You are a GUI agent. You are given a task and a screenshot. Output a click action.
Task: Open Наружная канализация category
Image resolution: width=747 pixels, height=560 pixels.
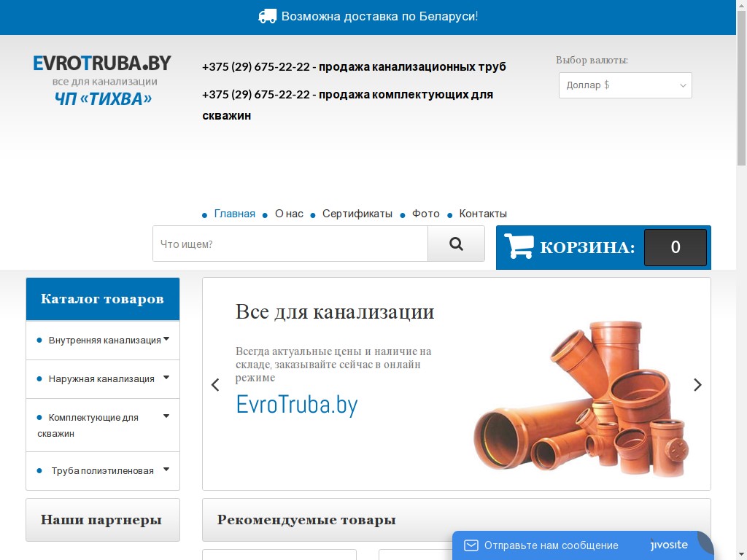[x=101, y=379]
